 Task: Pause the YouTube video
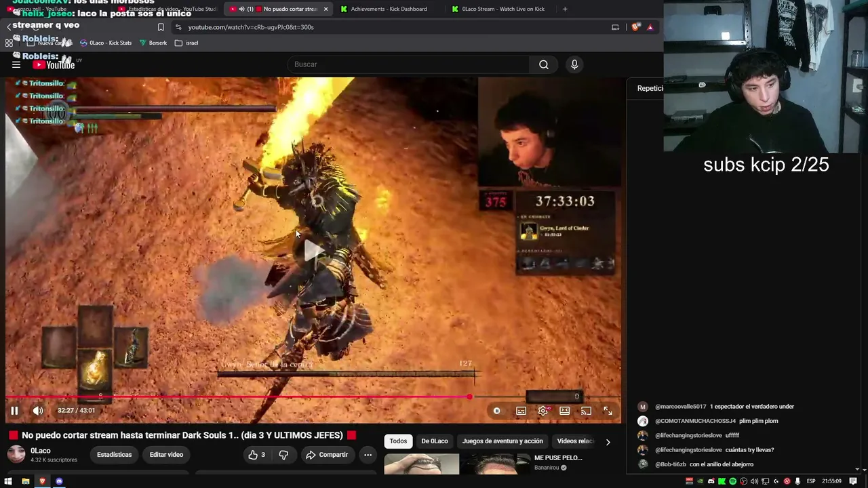[x=14, y=411]
